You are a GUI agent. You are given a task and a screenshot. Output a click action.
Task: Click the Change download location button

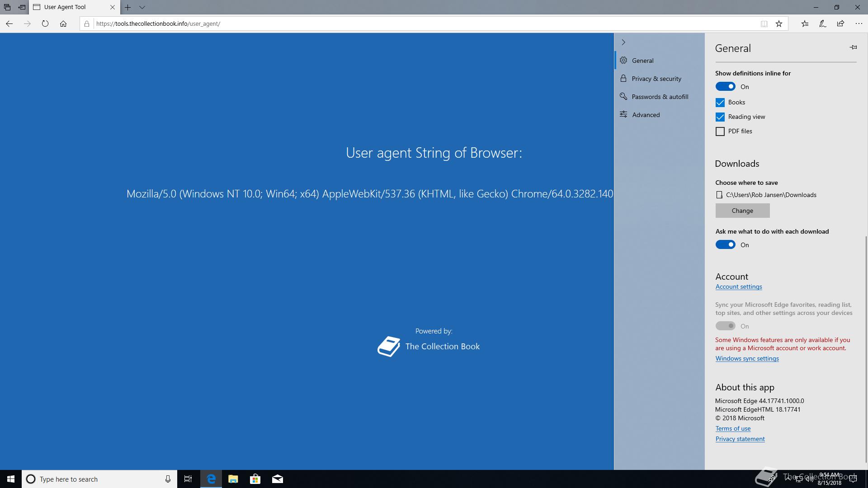[x=742, y=211]
